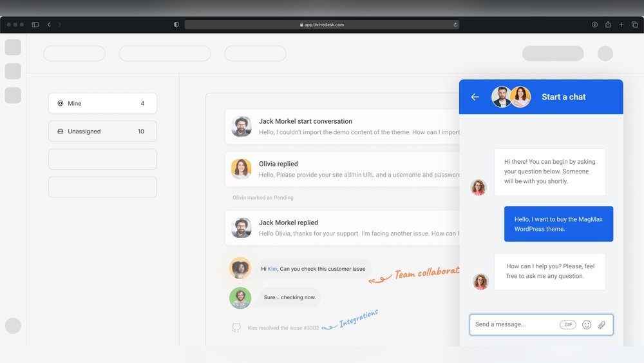644x363 pixels.
Task: Click the app.thrivedesk.com address bar
Action: [321, 25]
